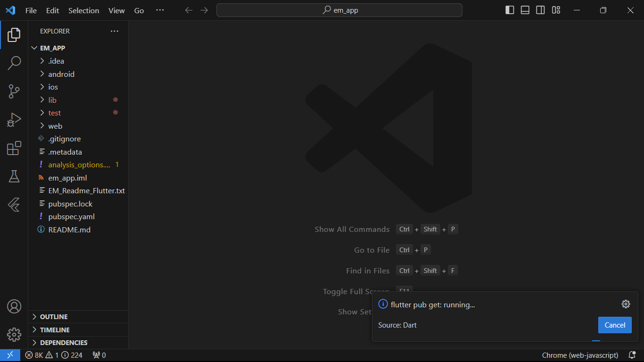This screenshot has height=362, width=644.
Task: Open the Selection menu
Action: pos(84,10)
